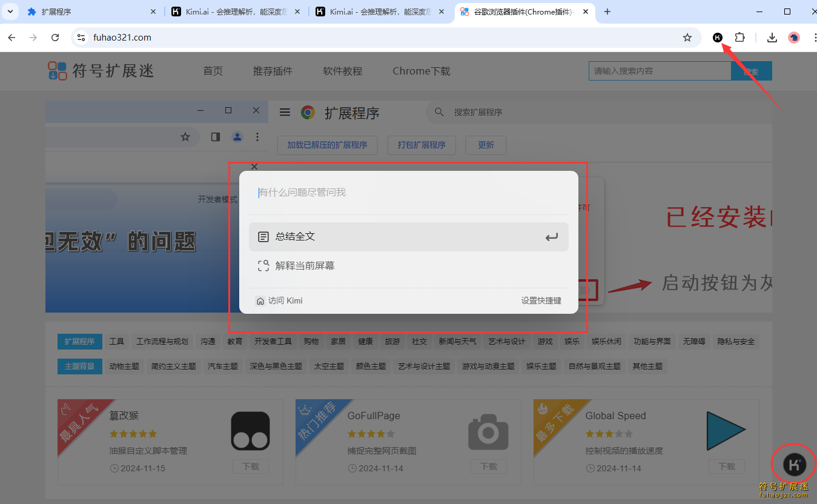Image resolution: width=817 pixels, height=504 pixels.
Task: Go to 首页 in site navigation
Action: (x=213, y=71)
